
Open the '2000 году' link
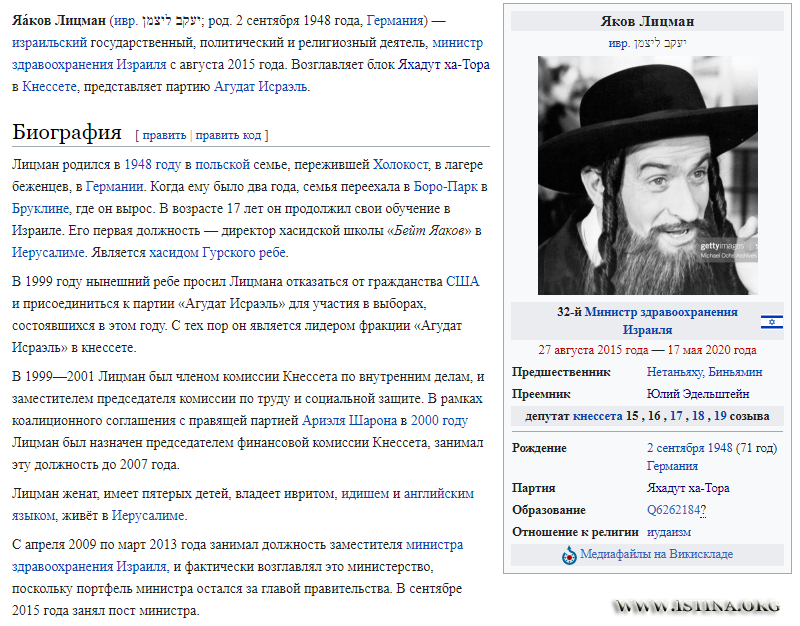point(439,421)
